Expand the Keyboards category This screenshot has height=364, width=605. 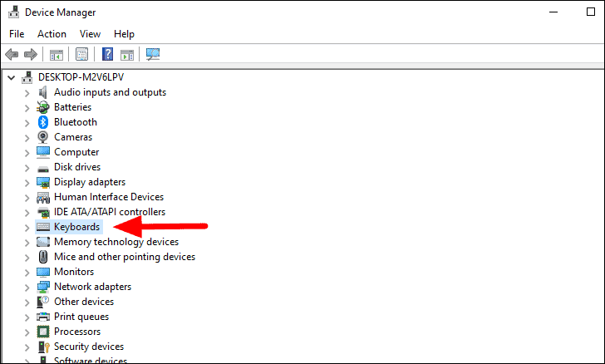27,228
